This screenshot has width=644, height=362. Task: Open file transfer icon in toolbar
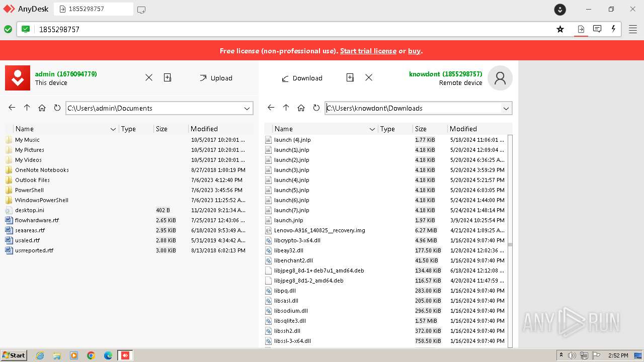(581, 29)
